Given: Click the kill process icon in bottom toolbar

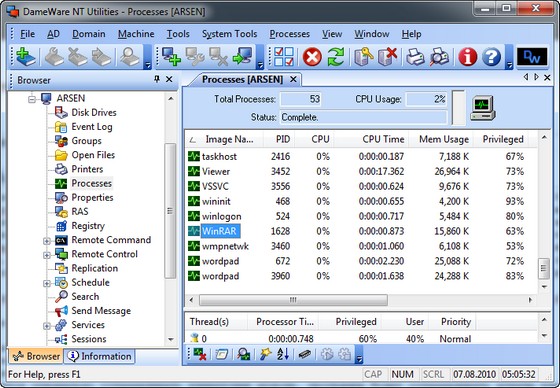Looking at the screenshot, I should pyautogui.click(x=199, y=354).
